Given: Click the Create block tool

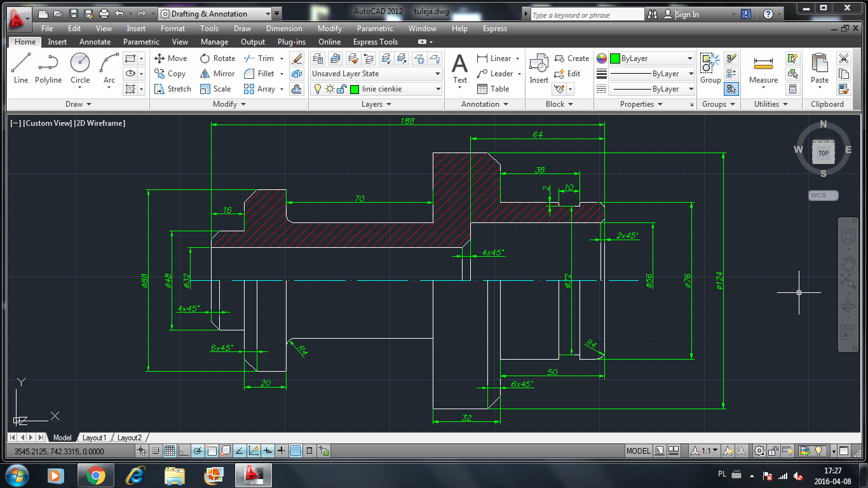Looking at the screenshot, I should click(x=572, y=58).
